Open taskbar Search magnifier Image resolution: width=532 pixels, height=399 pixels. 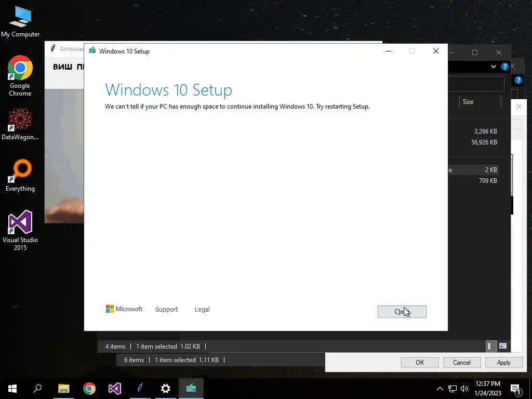(37, 389)
